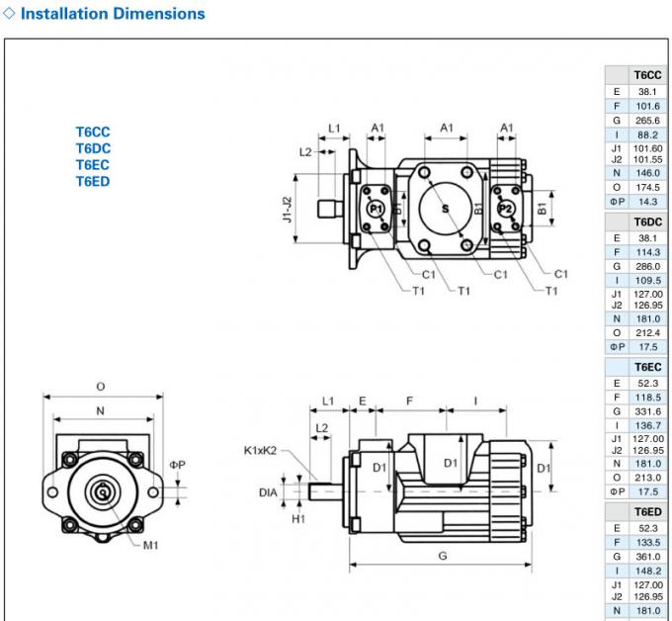
Task: Click the E dimension label above side view
Action: [363, 401]
